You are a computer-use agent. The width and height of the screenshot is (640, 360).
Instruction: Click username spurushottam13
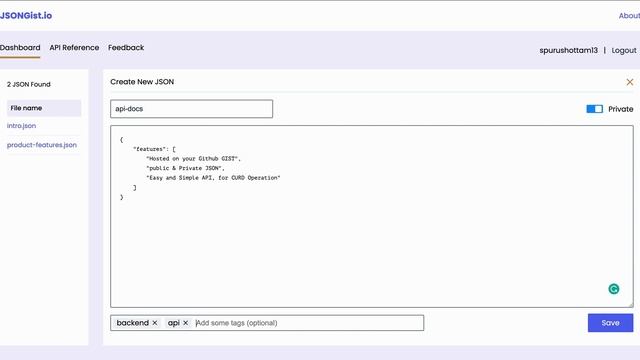coord(568,51)
